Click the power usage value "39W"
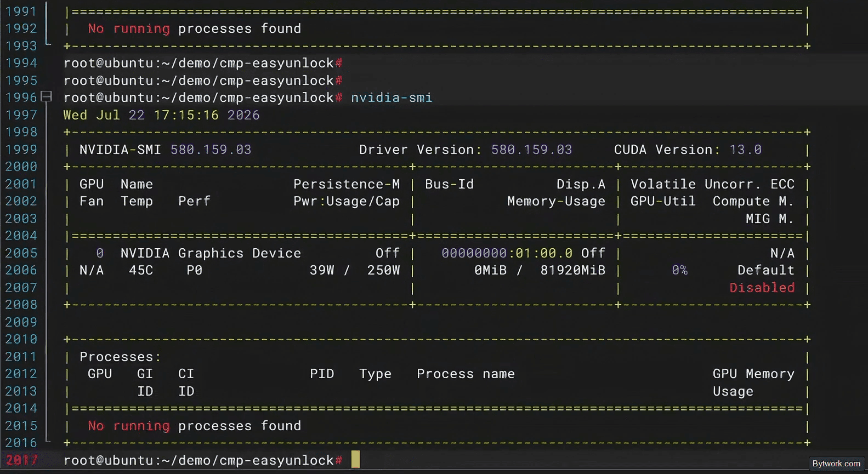Viewport: 868px width, 474px height. (x=322, y=270)
